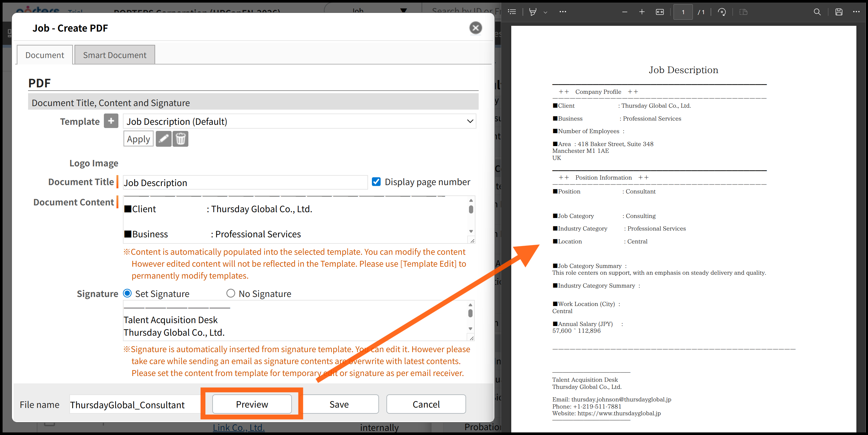Zoom in the PDF with plus icon
Image resolution: width=868 pixels, height=435 pixels.
click(642, 12)
